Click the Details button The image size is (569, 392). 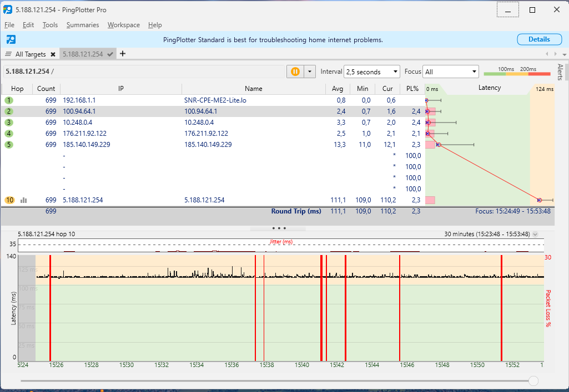pyautogui.click(x=538, y=39)
